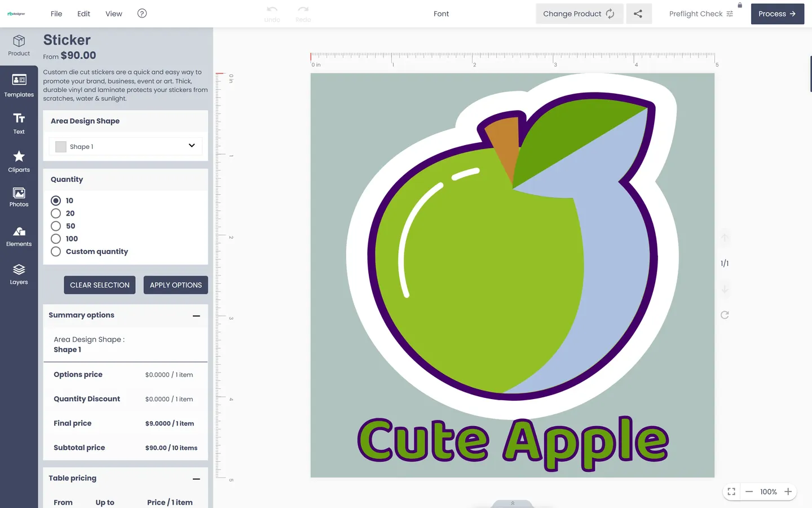Click the share icon button
Image resolution: width=812 pixels, height=508 pixels.
[x=638, y=14]
